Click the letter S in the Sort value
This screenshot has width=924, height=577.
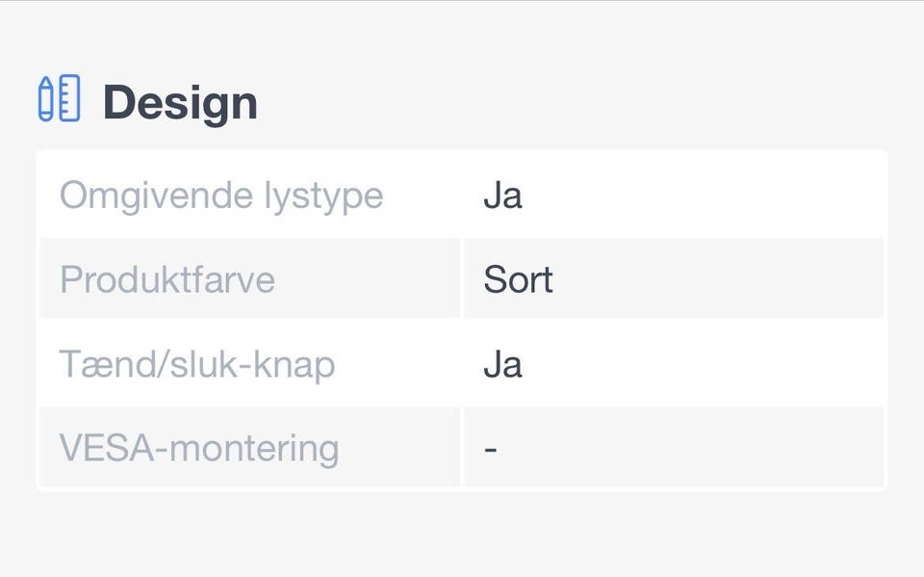tap(493, 279)
